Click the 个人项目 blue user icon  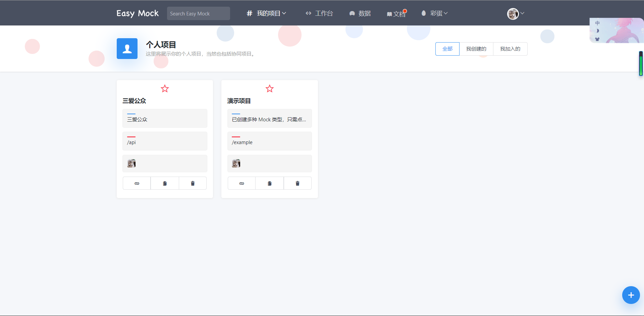(127, 49)
